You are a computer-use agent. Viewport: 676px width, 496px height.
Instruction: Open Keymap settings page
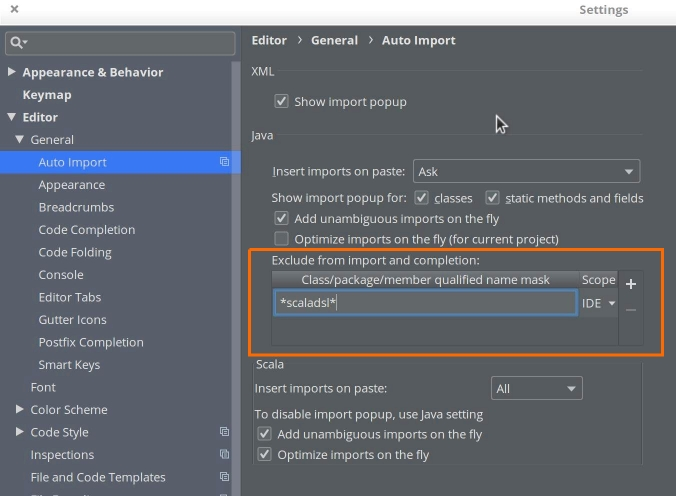(47, 95)
